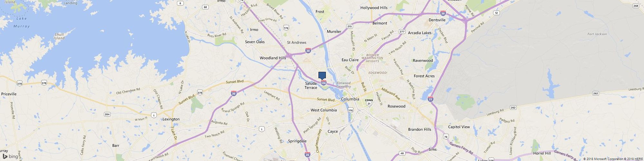Click the CONN 21 route shield
The height and width of the screenshot is (161, 644).
point(369,102)
